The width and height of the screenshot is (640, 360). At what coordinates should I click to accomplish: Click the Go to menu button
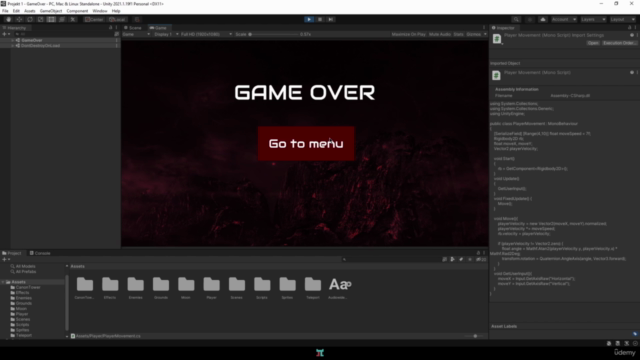(306, 144)
